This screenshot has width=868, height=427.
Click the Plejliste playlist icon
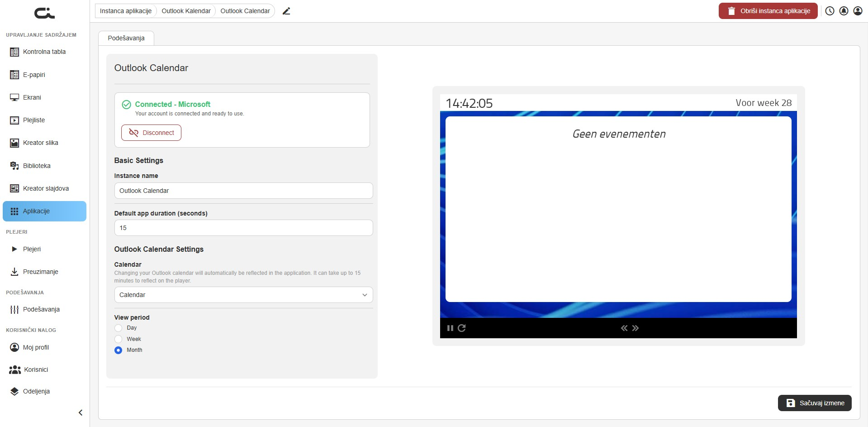click(14, 120)
